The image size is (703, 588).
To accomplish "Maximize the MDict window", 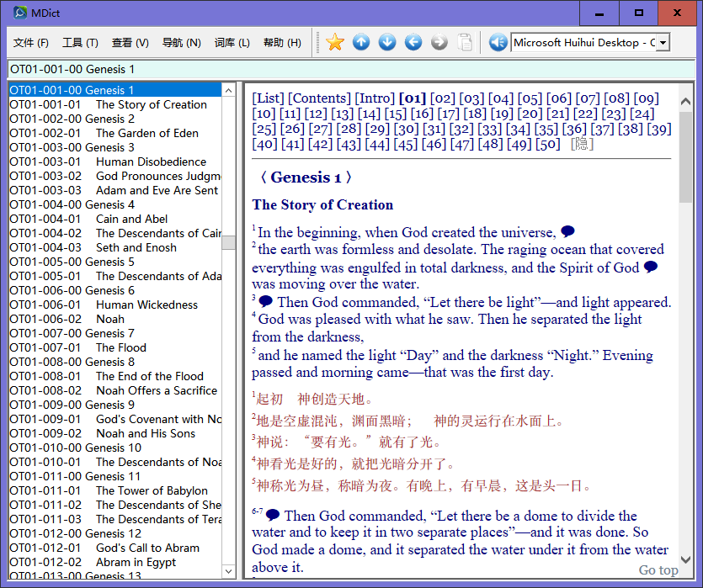I will pos(639,13).
